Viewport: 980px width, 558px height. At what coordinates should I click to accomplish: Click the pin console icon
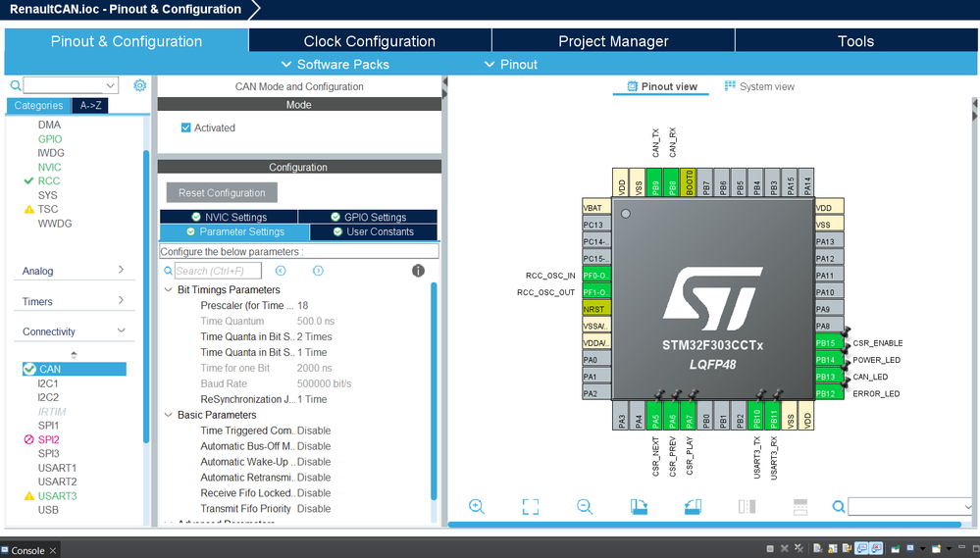coord(896,548)
